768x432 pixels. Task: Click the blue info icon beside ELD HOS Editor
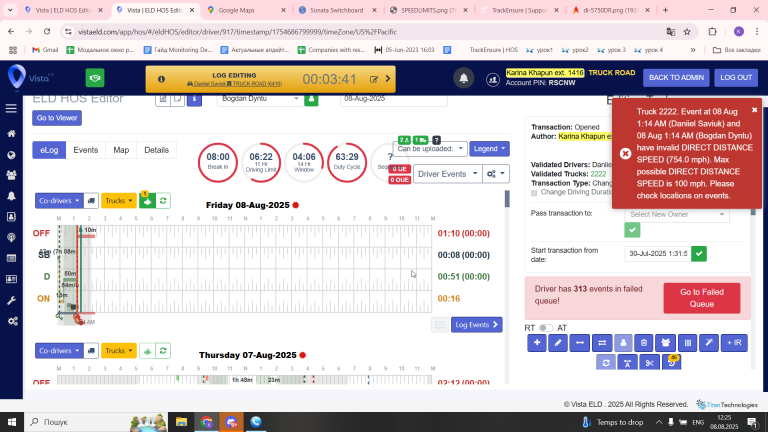tap(194, 99)
